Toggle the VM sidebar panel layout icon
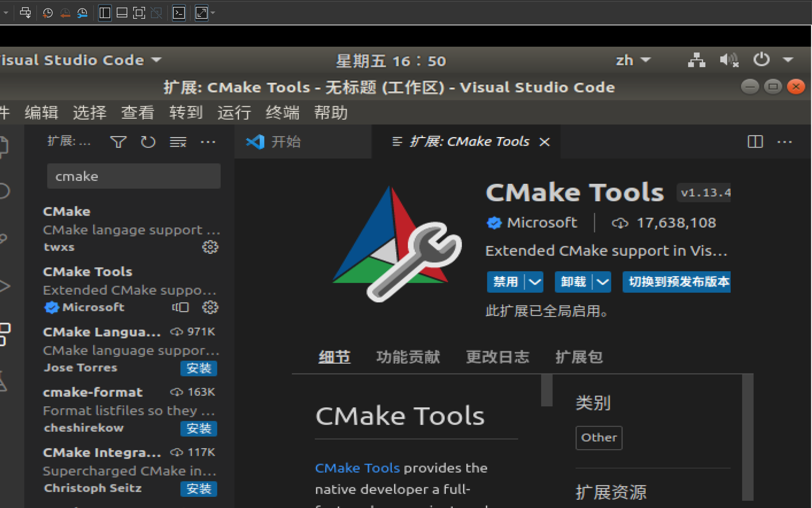The width and height of the screenshot is (812, 508). (x=105, y=13)
